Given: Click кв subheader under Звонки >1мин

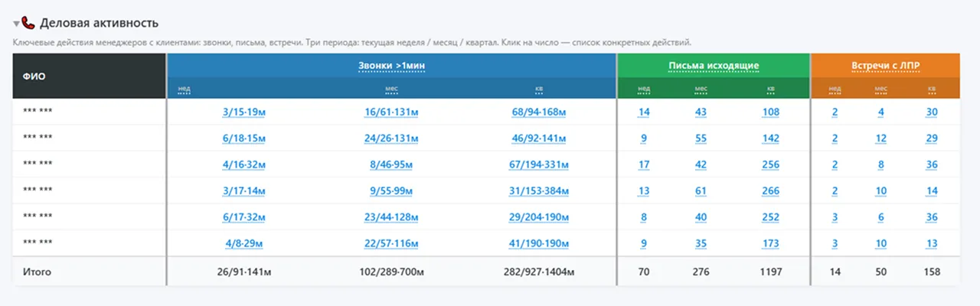Looking at the screenshot, I should pyautogui.click(x=540, y=89).
